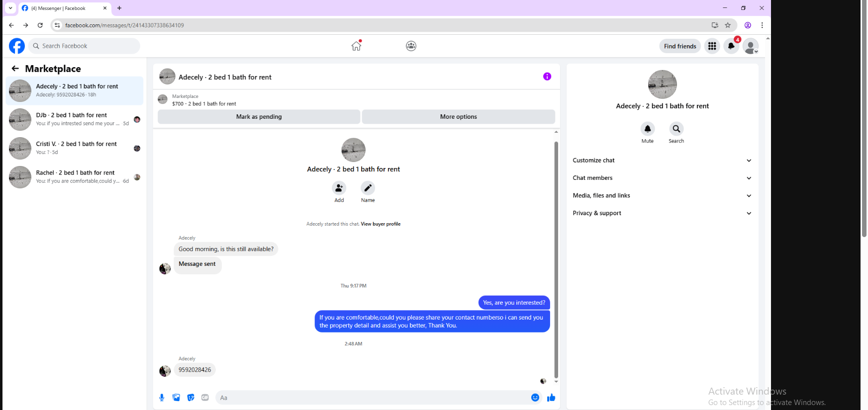Screen dimensions: 868x410
Task: Open the Groups icon in top navigation
Action: pyautogui.click(x=411, y=46)
